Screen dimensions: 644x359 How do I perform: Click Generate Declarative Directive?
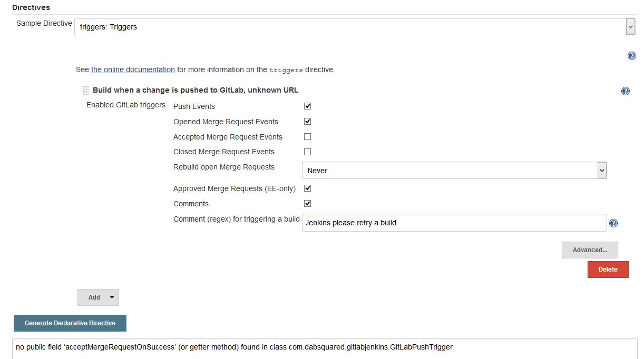click(x=70, y=323)
